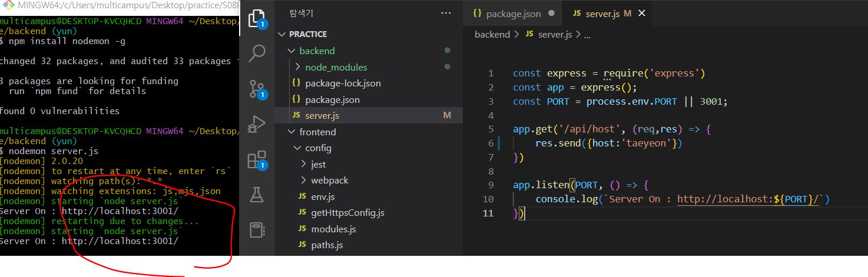Viewport: 868px width, 277px height.
Task: Open package-lock.json in explorer
Action: 343,83
